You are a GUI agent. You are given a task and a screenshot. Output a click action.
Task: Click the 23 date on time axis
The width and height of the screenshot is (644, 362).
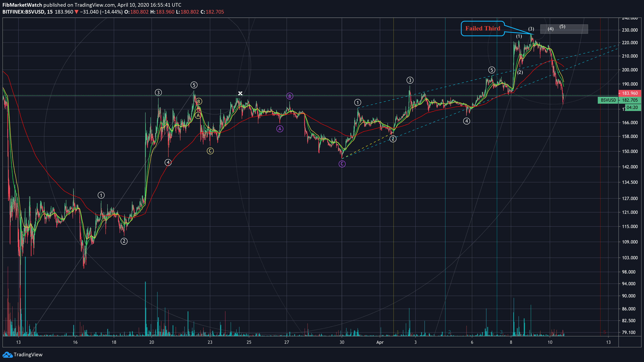210,342
